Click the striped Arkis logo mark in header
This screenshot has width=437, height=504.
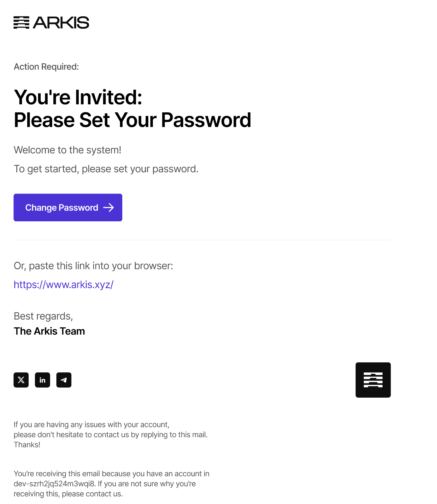click(21, 23)
